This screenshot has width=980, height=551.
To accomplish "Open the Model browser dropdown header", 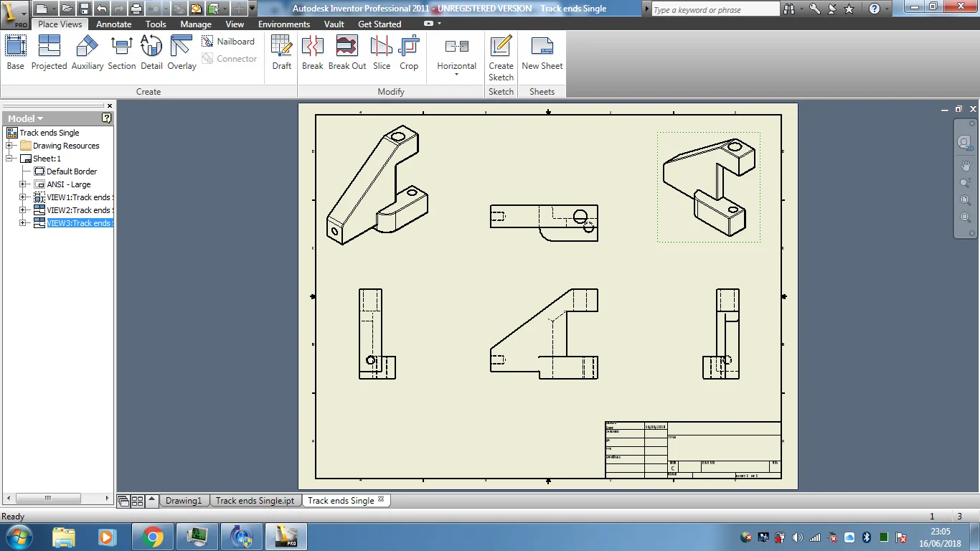I will click(x=26, y=118).
